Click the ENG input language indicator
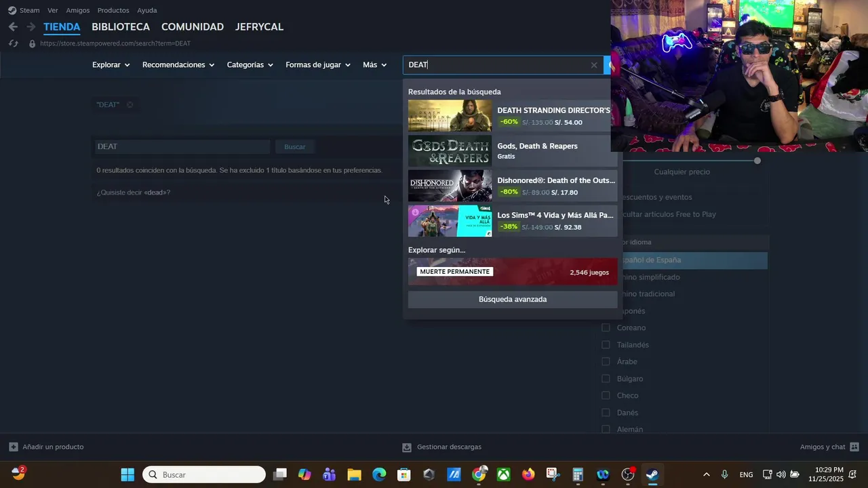 [x=746, y=474]
